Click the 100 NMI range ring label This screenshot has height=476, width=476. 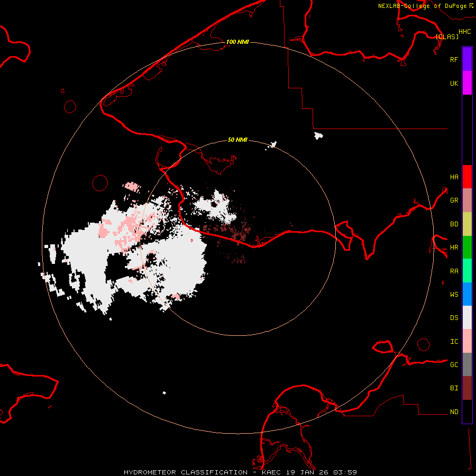pyautogui.click(x=237, y=42)
